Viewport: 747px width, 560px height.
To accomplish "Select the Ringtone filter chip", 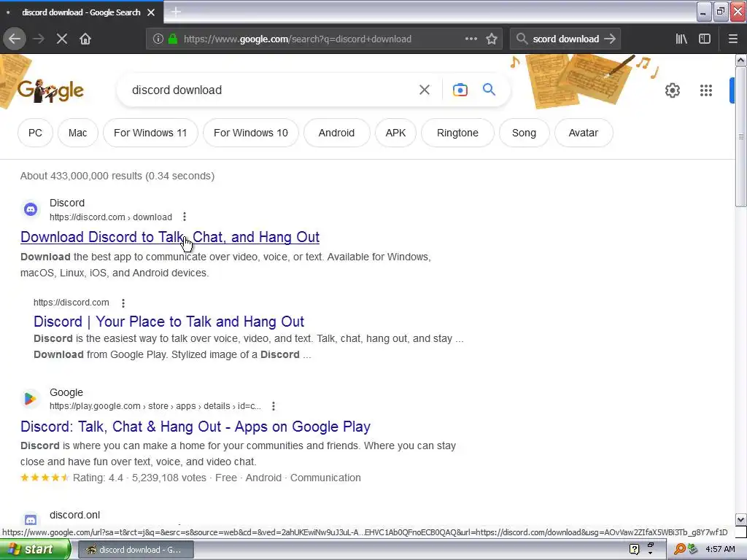I will coord(457,133).
